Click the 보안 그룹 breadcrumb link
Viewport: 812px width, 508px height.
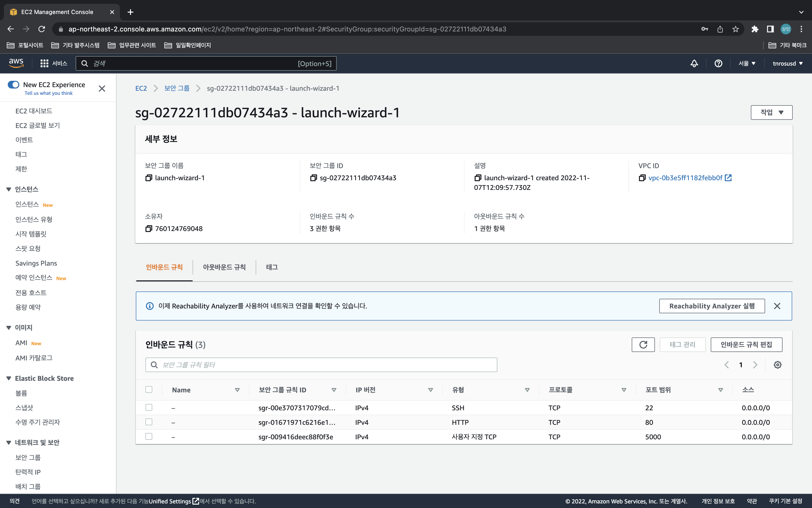pyautogui.click(x=177, y=88)
